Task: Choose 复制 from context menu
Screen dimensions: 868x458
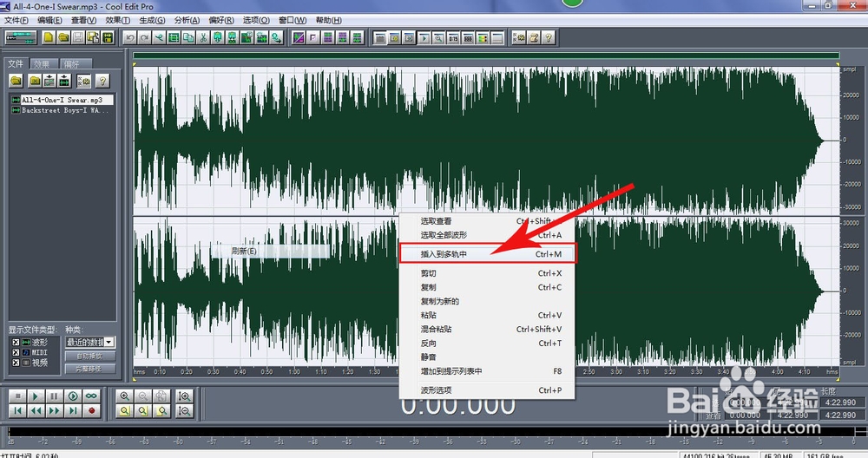Action: [x=488, y=287]
